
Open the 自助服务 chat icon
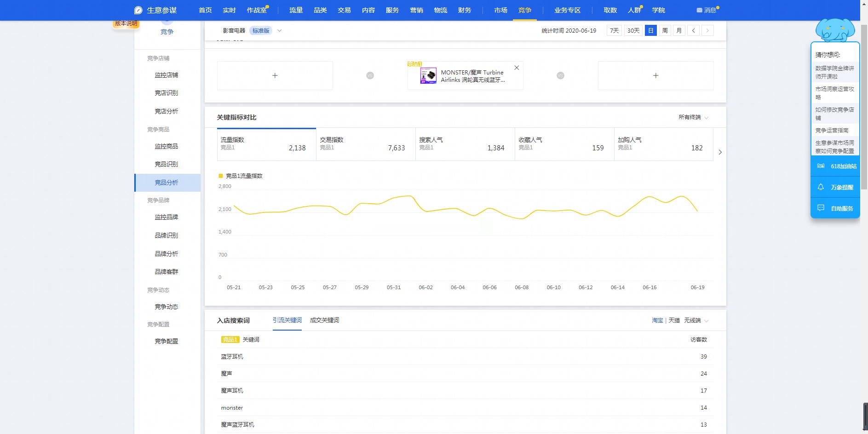(821, 208)
